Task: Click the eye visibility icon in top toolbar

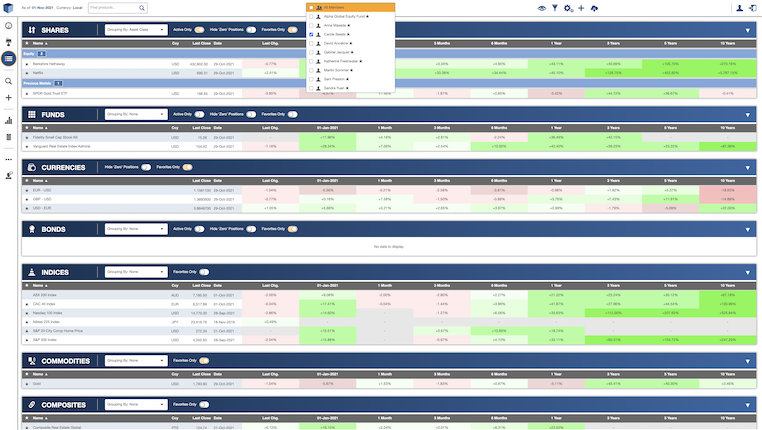Action: (x=542, y=8)
